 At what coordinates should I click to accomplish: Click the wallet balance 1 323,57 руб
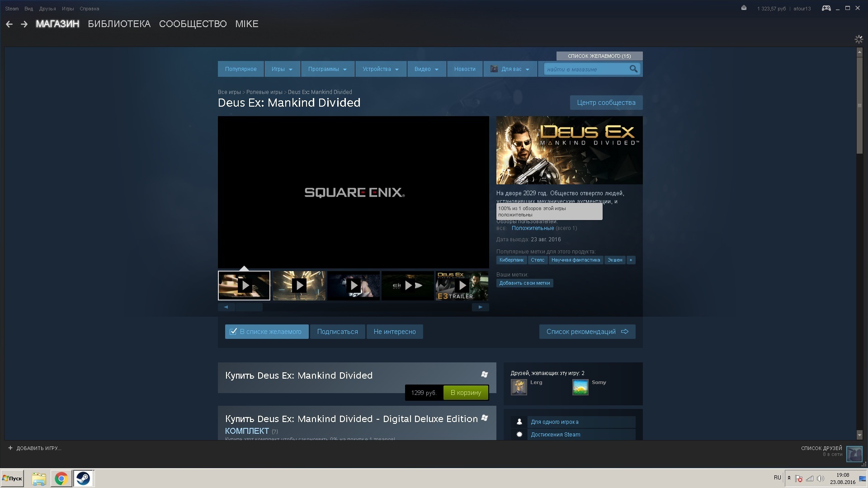coord(771,9)
